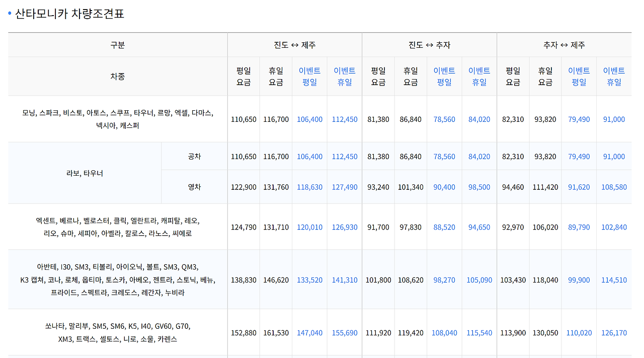Select the 영차 sub-row label
Screen dimensions: 644x358
[194, 187]
